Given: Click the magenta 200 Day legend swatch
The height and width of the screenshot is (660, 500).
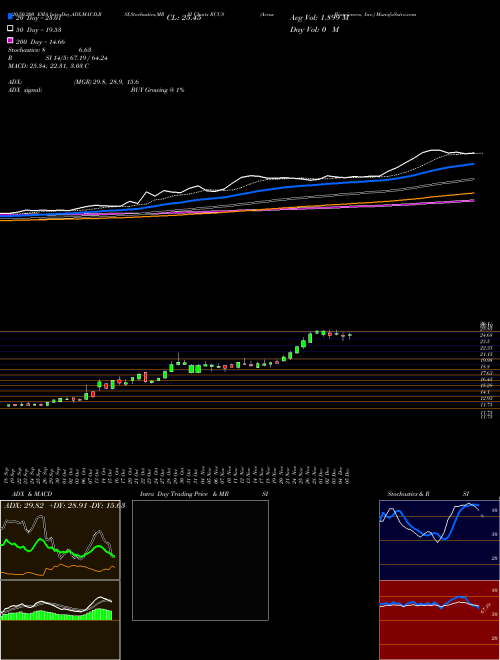Looking at the screenshot, I should click(10, 41).
